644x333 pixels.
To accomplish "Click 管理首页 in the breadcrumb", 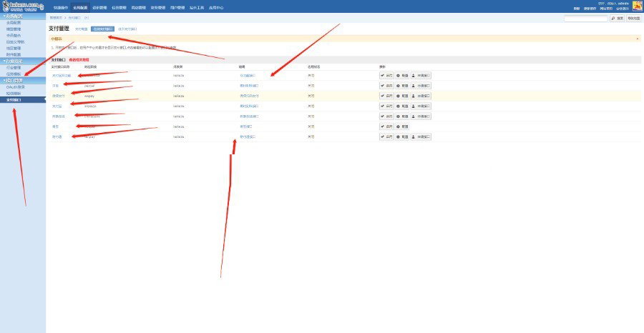I will 56,18.
